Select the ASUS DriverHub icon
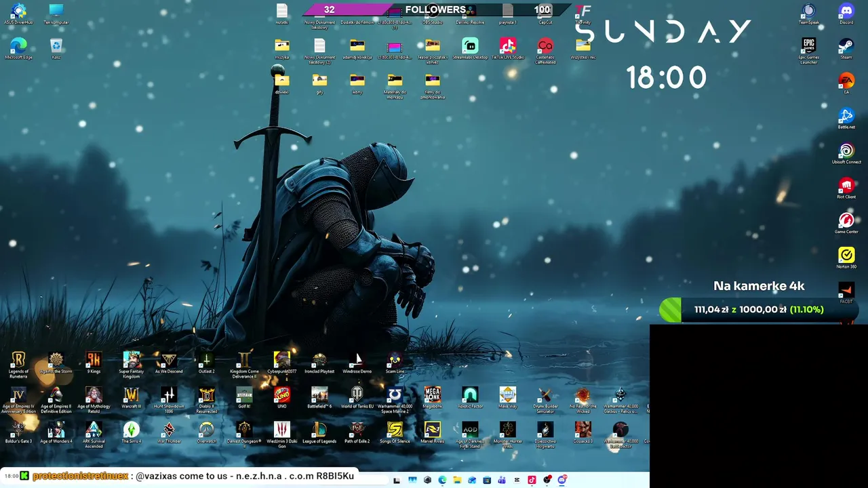Screen dimensions: 868x488 pyautogui.click(x=18, y=14)
